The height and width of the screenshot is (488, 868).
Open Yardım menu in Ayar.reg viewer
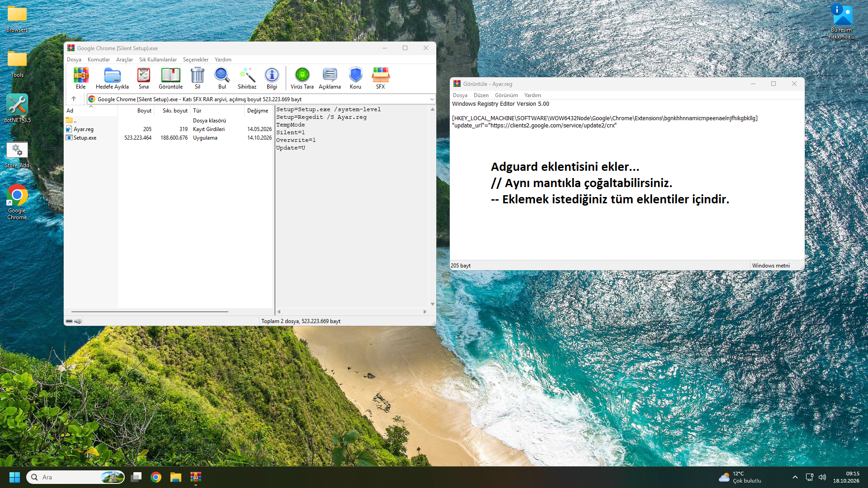(533, 95)
